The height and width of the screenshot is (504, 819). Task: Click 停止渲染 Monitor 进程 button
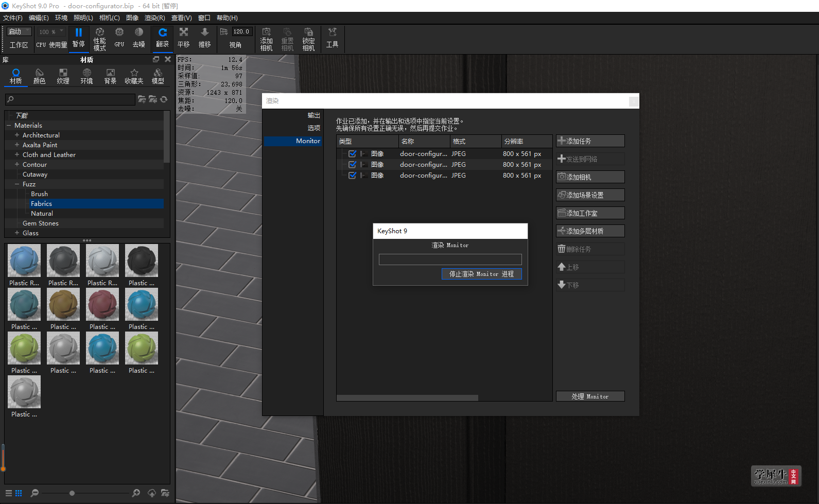(x=481, y=274)
